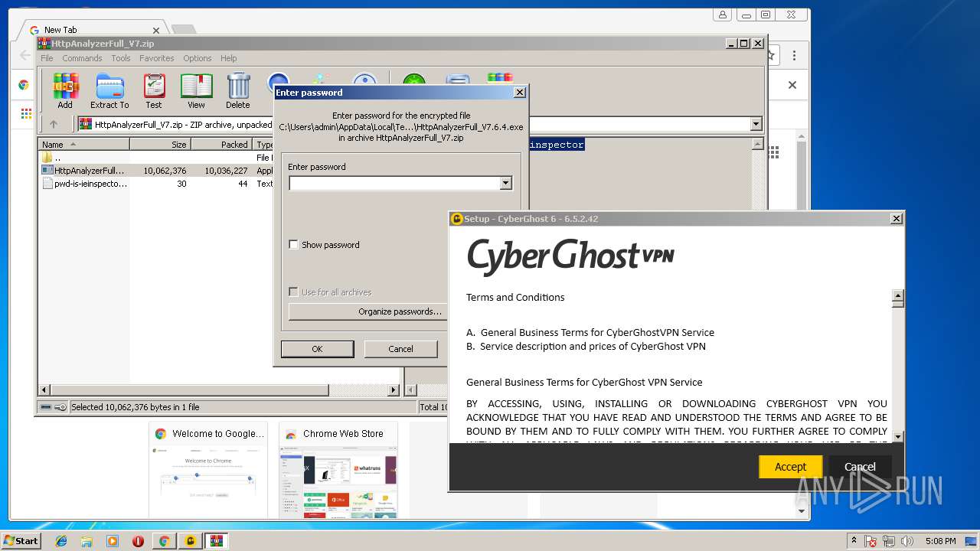Open the Chrome apps grid icon
Screen dimensions: 980x551
tap(26, 113)
